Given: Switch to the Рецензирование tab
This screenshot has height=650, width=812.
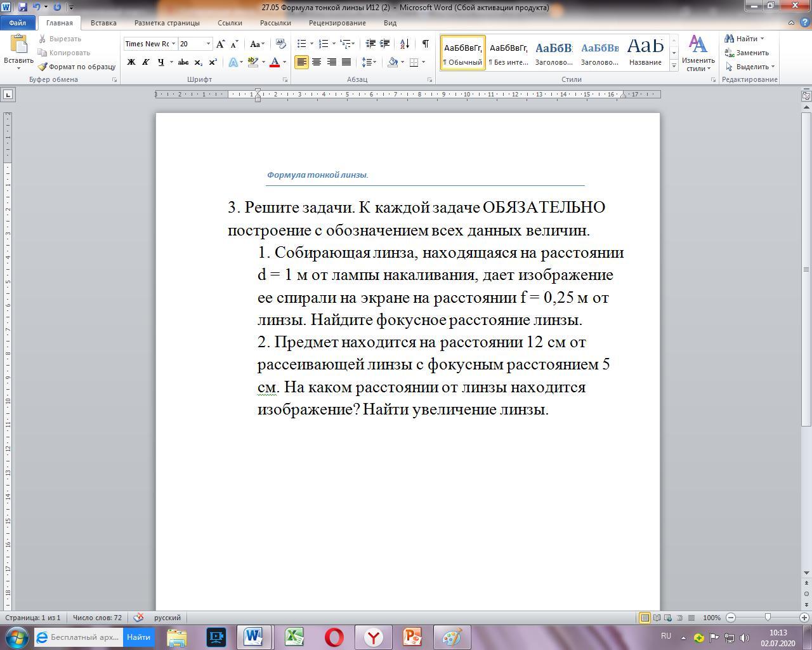Looking at the screenshot, I should 337,23.
